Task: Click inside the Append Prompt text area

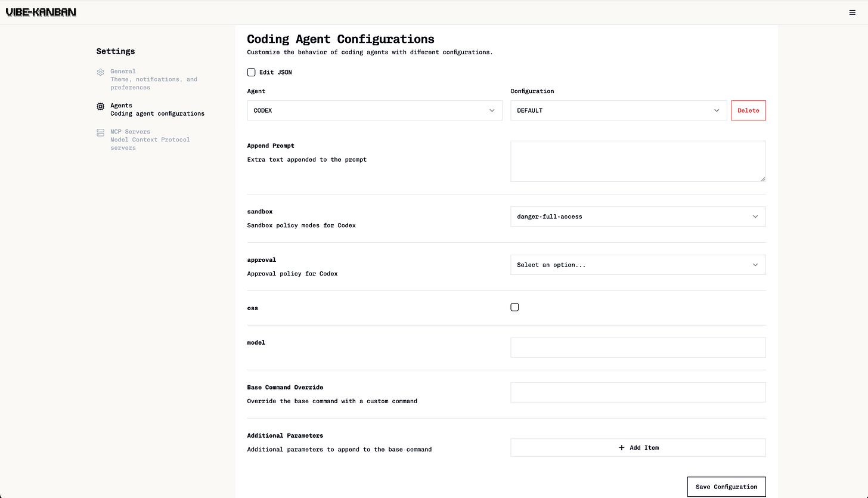Action: coord(637,161)
